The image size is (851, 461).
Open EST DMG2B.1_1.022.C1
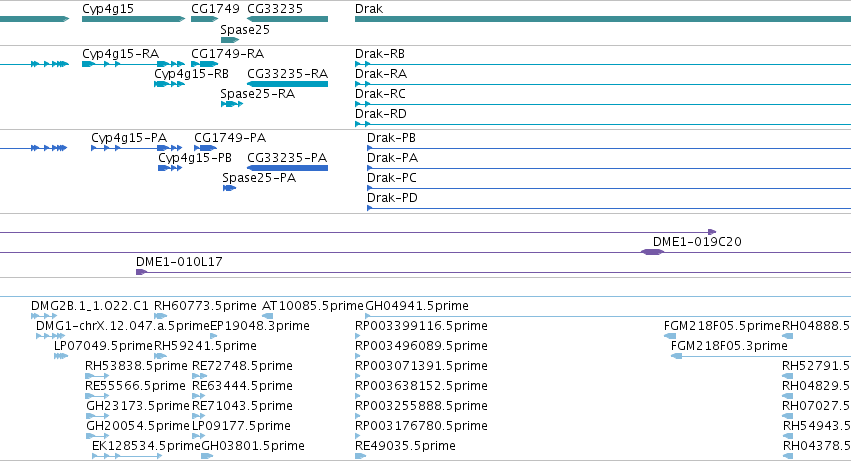pyautogui.click(x=90, y=306)
